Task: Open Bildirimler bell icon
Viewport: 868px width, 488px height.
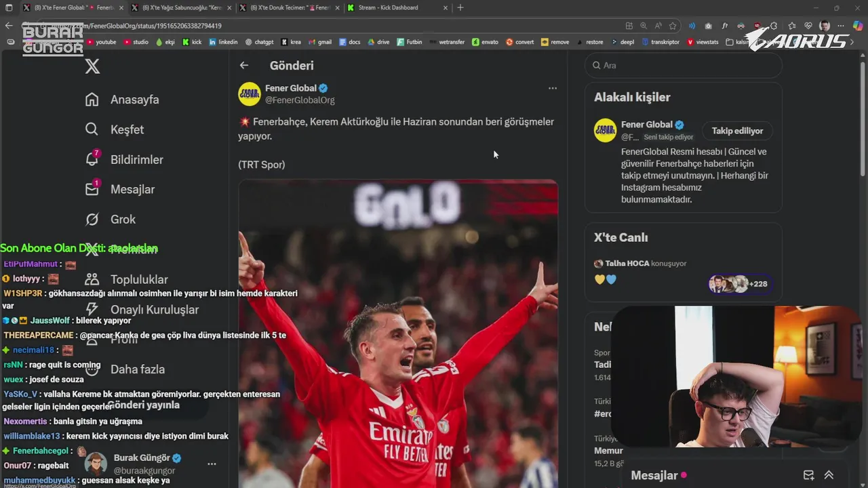Action: (x=92, y=159)
